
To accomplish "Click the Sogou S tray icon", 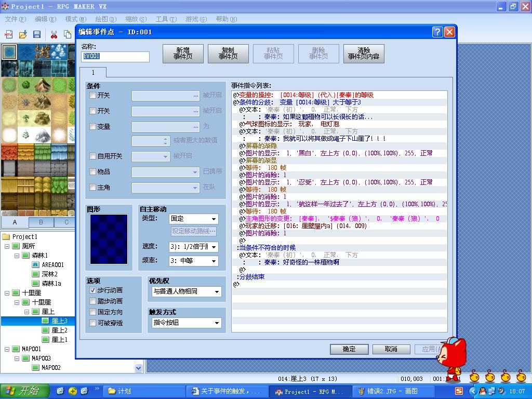I will tap(459, 391).
